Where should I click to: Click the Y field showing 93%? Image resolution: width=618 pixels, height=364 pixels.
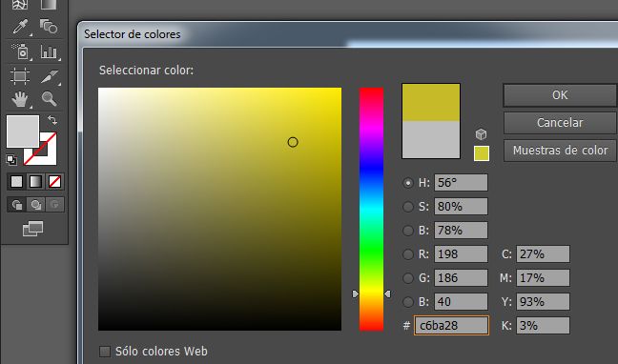point(543,302)
